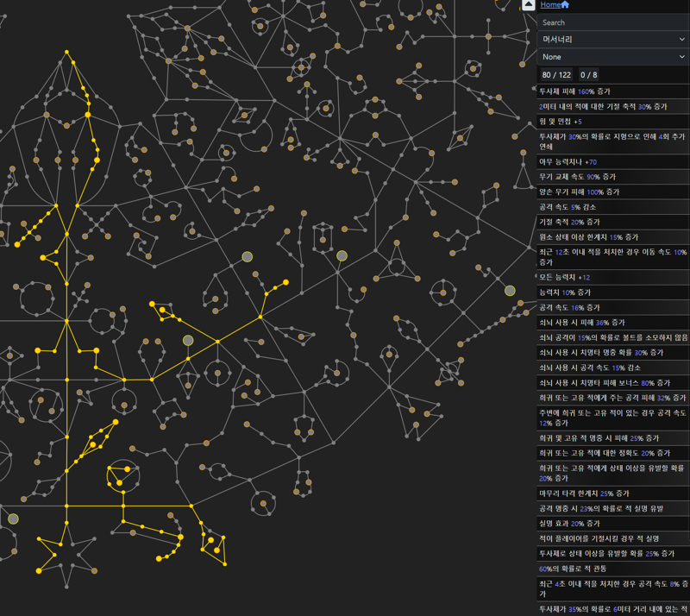
Task: Select the triangle-shaped node cluster beside the stats panel
Action: [522, 177]
